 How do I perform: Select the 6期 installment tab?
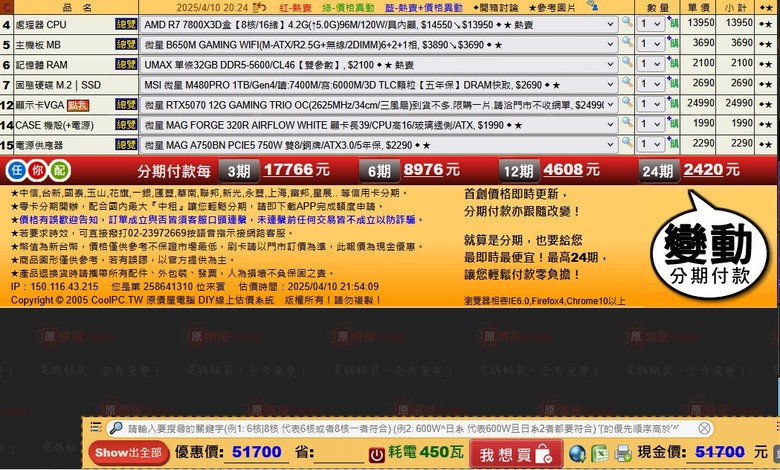(379, 171)
